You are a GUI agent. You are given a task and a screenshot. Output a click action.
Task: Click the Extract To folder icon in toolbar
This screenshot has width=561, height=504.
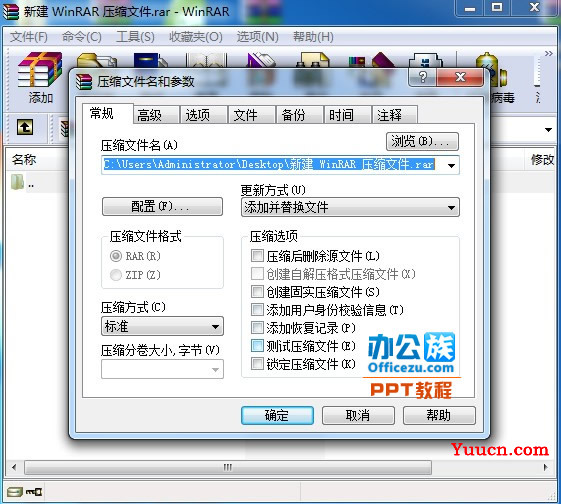point(97,60)
